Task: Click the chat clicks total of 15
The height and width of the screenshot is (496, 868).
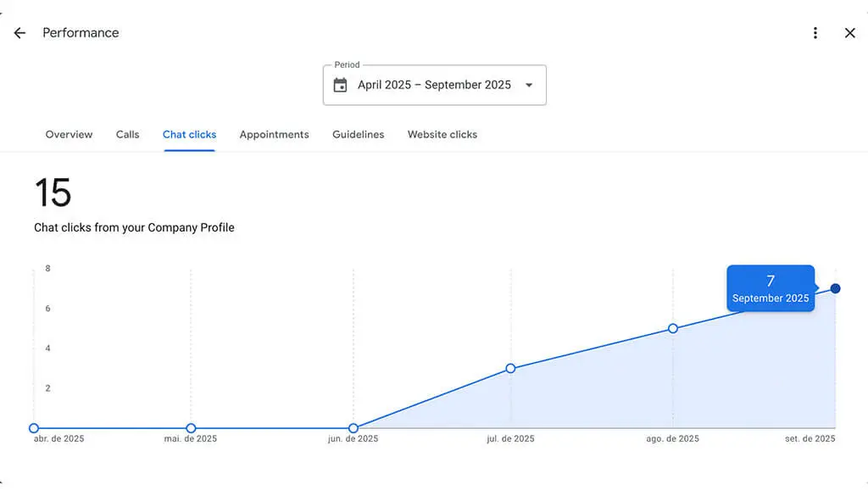Action: 54,193
